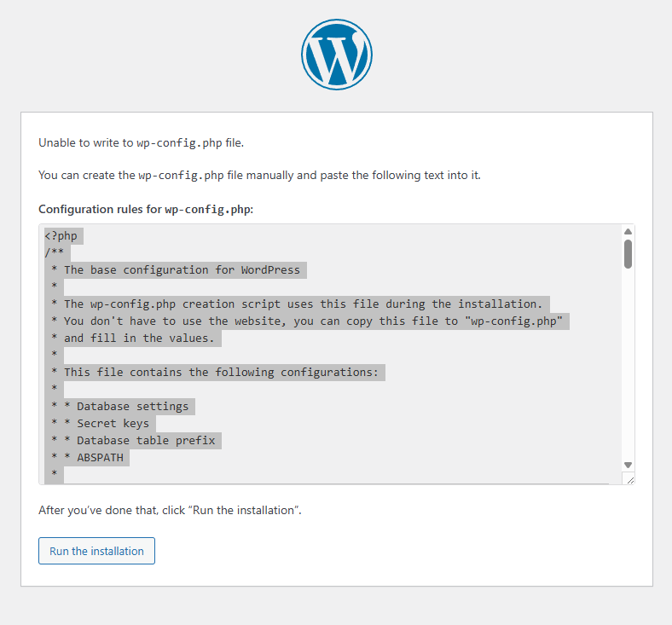Click the "Database table prefix" code line
672x625 pixels.
pyautogui.click(x=146, y=440)
